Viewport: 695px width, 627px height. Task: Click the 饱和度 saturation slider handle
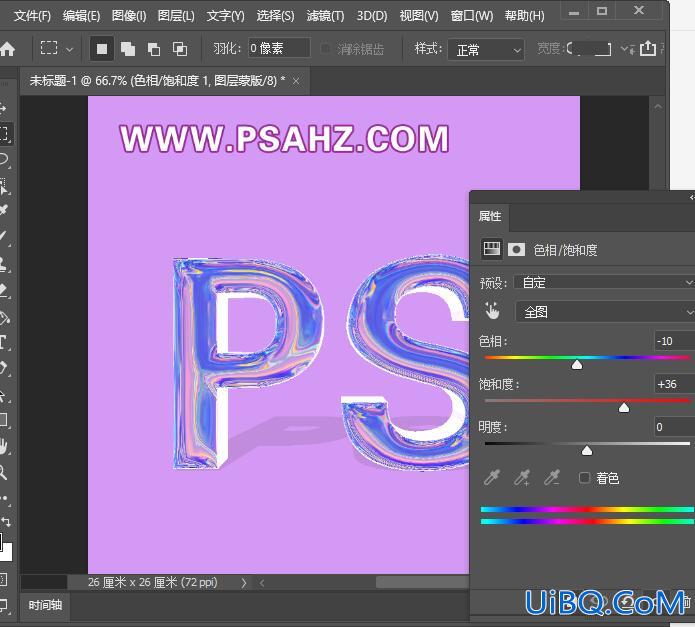pyautogui.click(x=624, y=408)
